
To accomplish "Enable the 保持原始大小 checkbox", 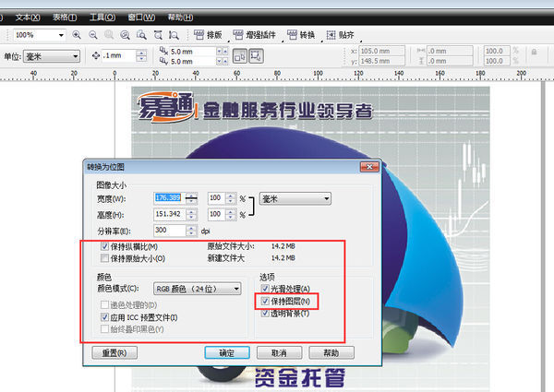I will [104, 258].
